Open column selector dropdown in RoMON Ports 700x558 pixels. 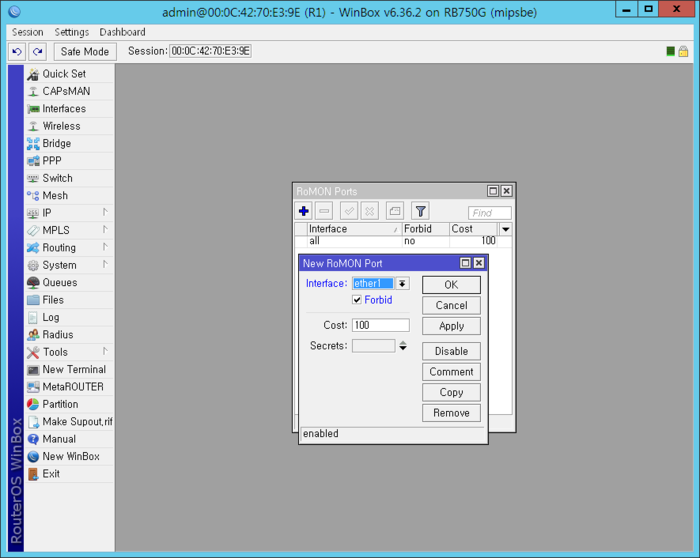tap(505, 229)
